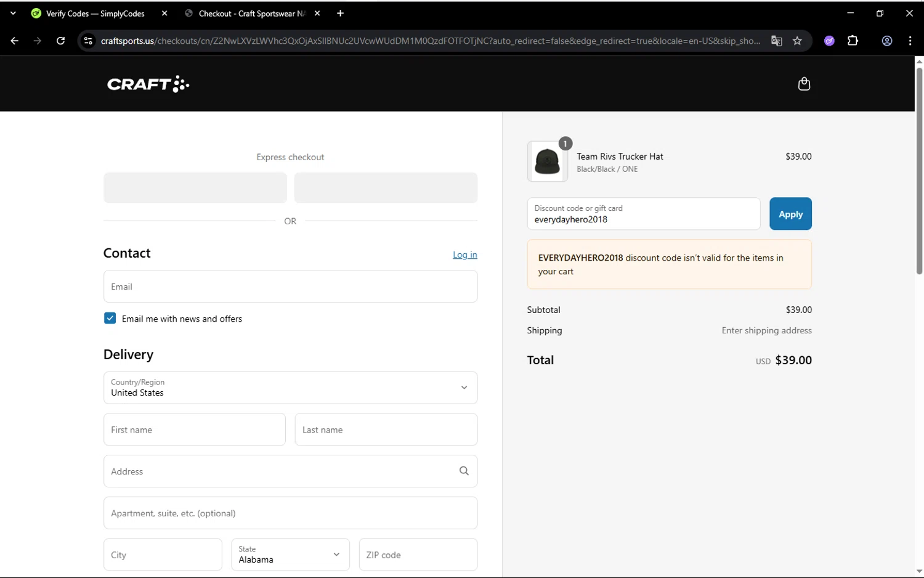Click the Apply discount button
This screenshot has height=578, width=924.
click(790, 214)
